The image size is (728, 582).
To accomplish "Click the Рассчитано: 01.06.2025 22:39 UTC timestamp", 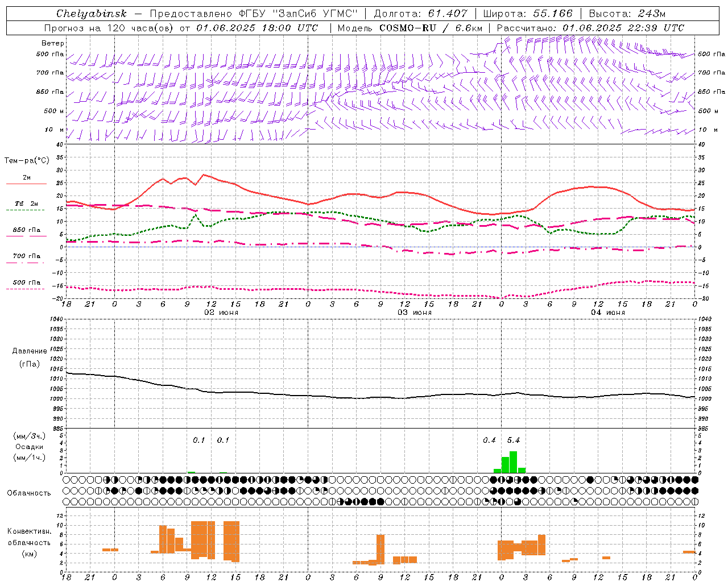I will [x=590, y=28].
